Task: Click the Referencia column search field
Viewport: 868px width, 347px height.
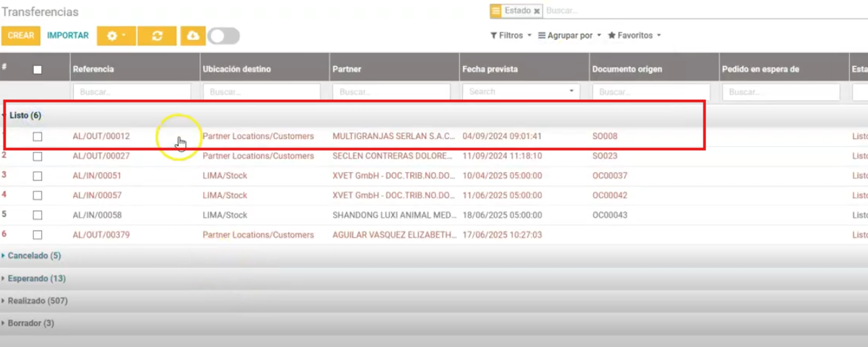Action: [132, 92]
